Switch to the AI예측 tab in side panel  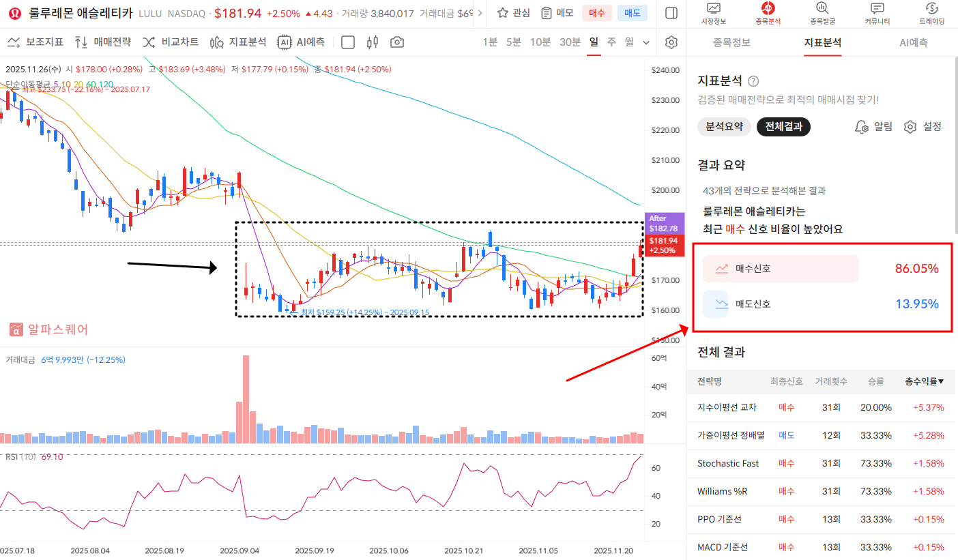(x=913, y=42)
